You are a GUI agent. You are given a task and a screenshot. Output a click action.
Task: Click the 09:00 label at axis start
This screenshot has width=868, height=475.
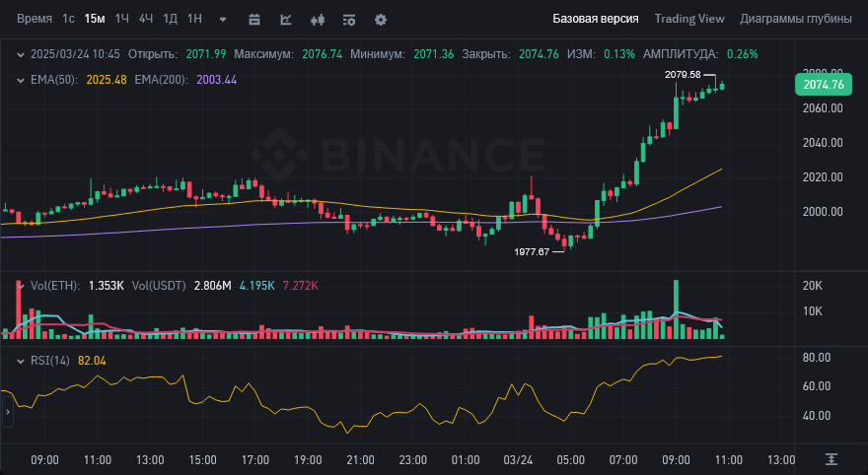click(x=44, y=460)
